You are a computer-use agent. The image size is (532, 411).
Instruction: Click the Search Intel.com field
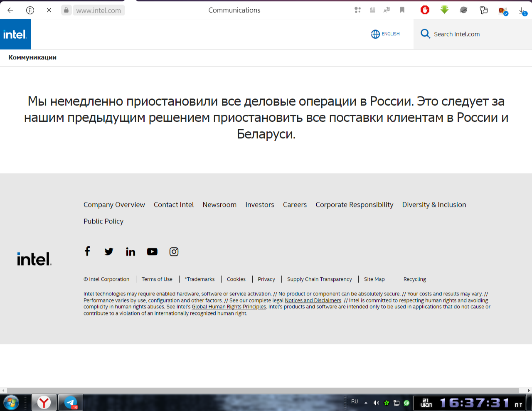[x=457, y=34]
